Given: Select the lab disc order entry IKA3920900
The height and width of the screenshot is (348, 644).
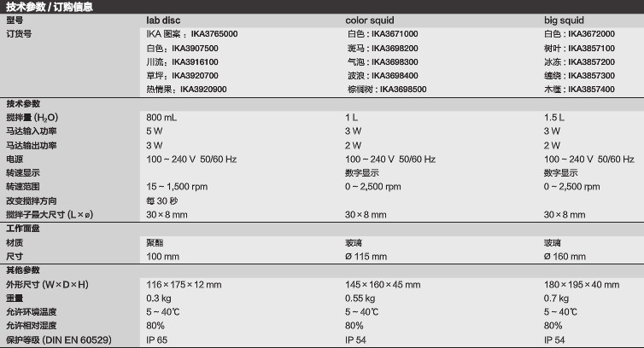Looking at the screenshot, I should pyautogui.click(x=186, y=89).
